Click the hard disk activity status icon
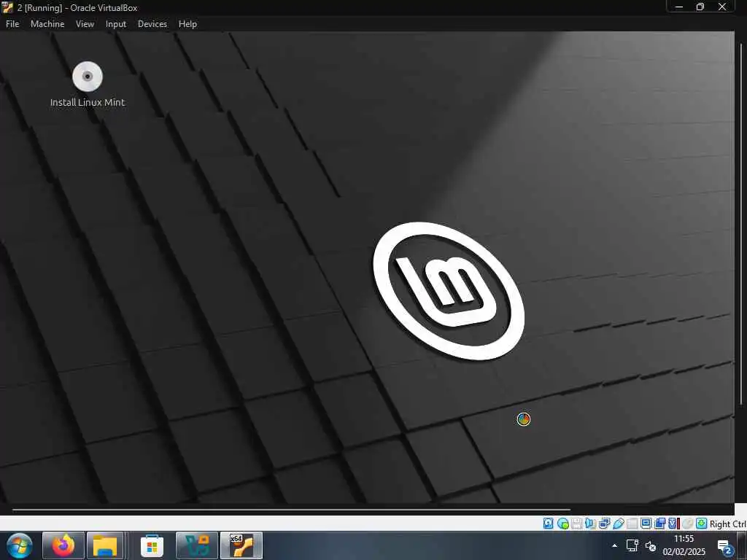 (549, 524)
